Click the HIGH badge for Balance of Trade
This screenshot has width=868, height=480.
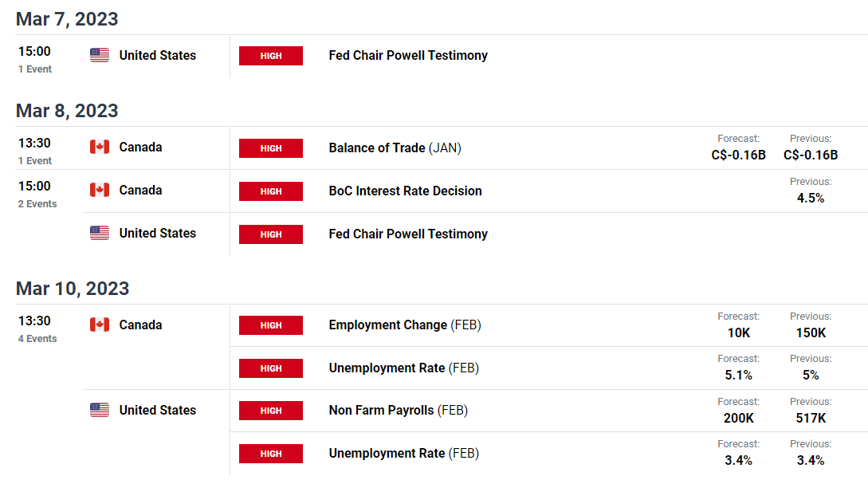click(x=271, y=148)
